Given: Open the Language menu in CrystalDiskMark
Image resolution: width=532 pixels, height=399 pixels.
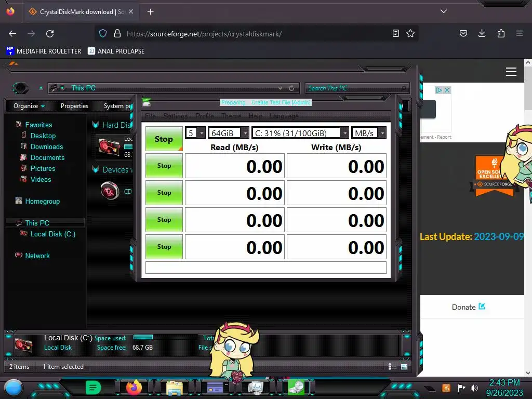Looking at the screenshot, I should [x=284, y=116].
